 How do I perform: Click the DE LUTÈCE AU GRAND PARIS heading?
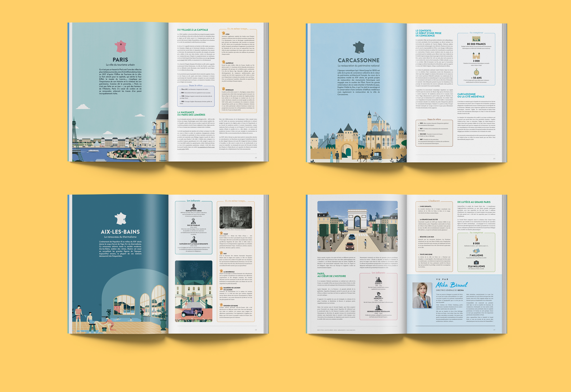(x=474, y=202)
